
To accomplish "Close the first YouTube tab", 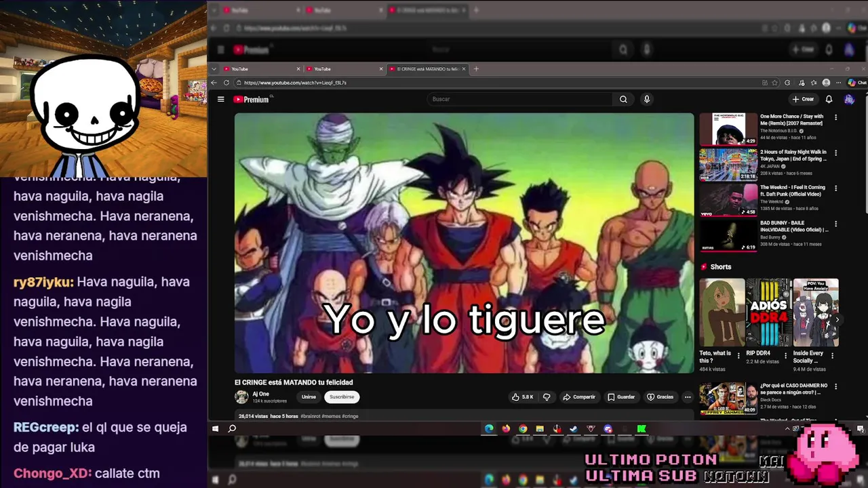I will click(298, 68).
